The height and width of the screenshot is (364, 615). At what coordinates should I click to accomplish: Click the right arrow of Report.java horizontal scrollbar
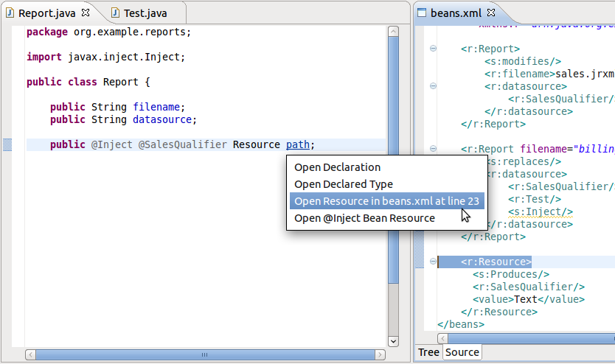click(380, 354)
